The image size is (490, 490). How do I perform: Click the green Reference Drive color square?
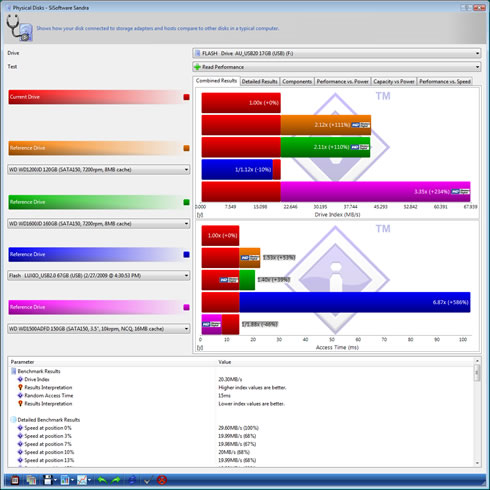coord(186,202)
